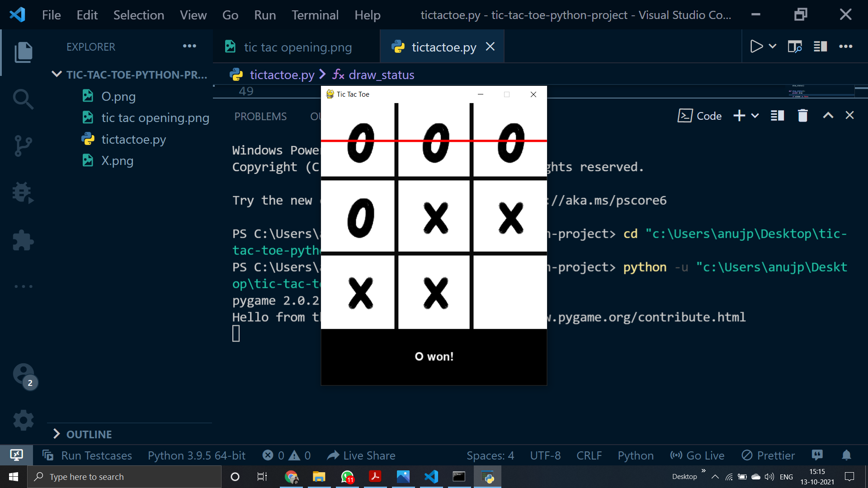Kill terminal with the trash icon

coord(802,116)
